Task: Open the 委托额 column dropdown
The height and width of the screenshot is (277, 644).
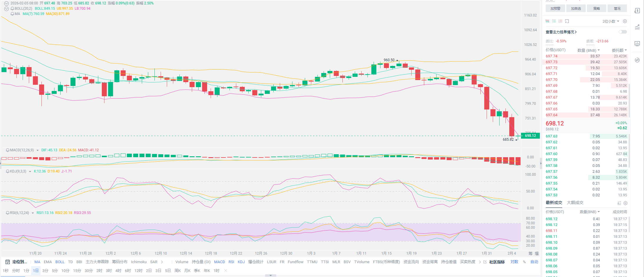Action: click(x=619, y=50)
